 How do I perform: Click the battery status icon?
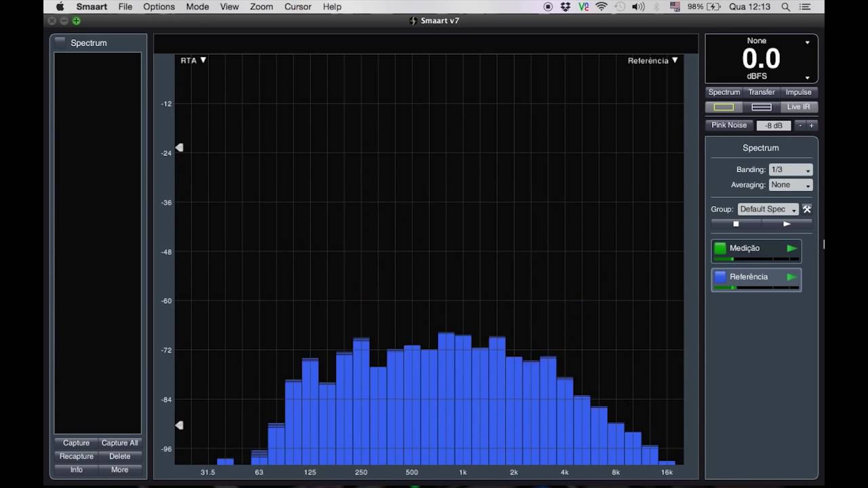click(x=713, y=7)
